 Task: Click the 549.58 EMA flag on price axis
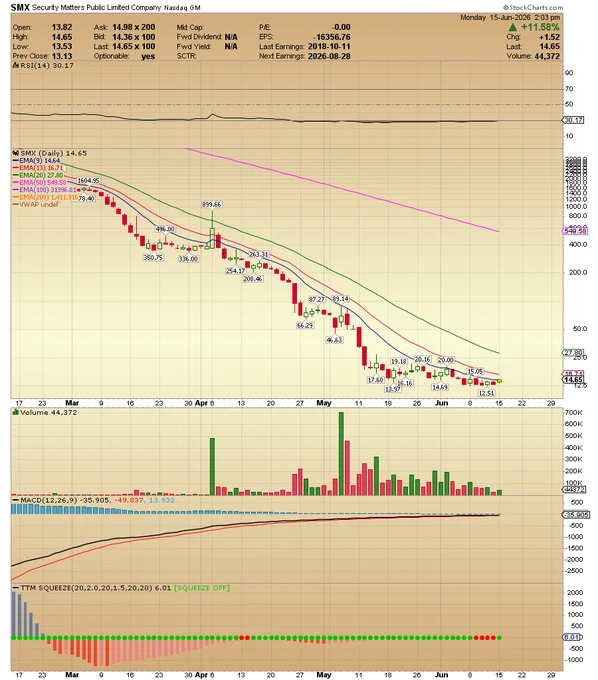pos(575,231)
